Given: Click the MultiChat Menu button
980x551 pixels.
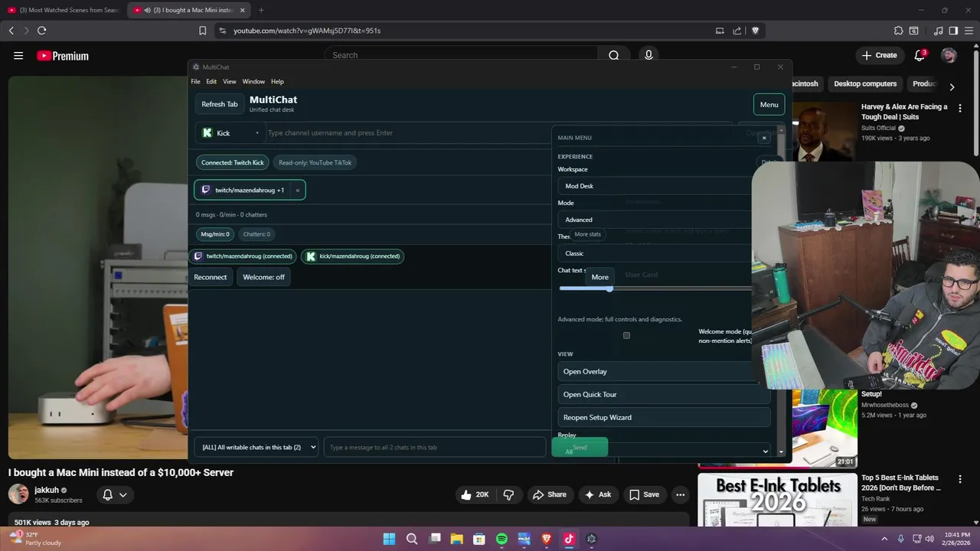Looking at the screenshot, I should [769, 105].
